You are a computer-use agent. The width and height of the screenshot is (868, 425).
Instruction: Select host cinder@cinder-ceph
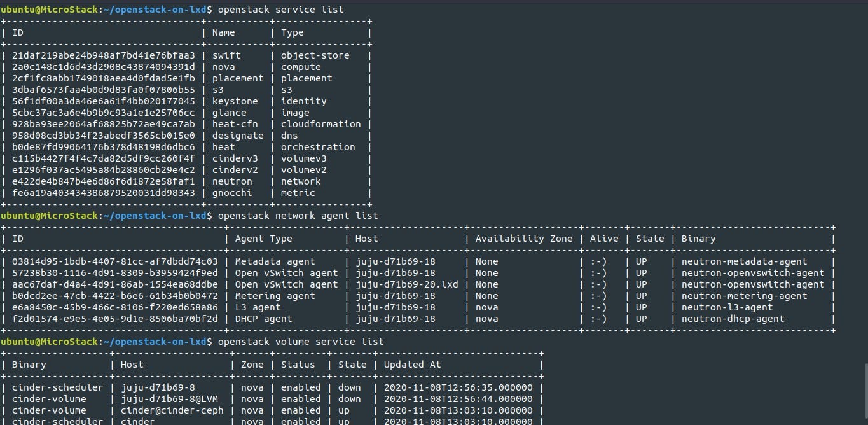[x=172, y=410]
